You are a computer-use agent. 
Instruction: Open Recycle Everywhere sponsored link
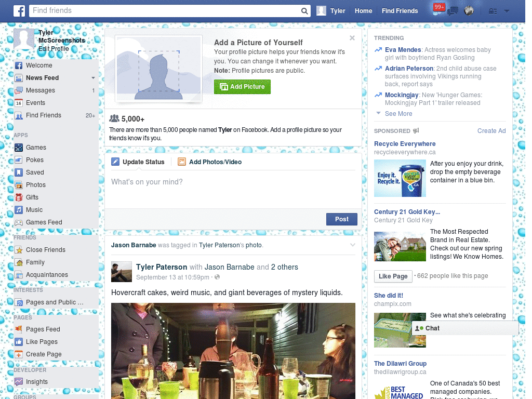click(x=405, y=144)
